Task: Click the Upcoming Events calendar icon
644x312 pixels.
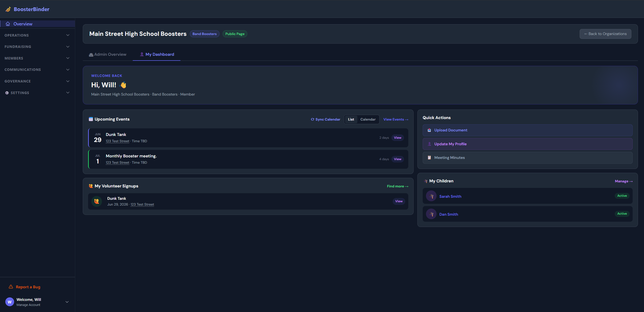Action: pyautogui.click(x=91, y=119)
